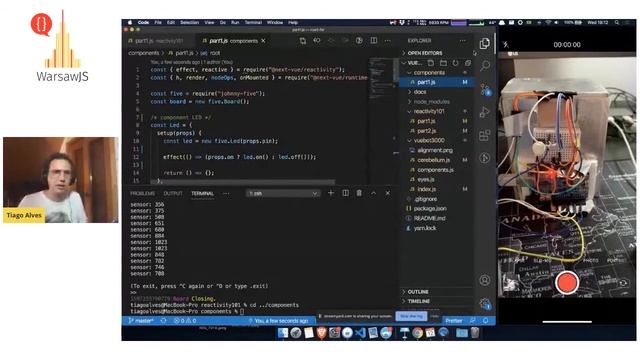
Task: Click the New File icon in Explorer
Action: [x=431, y=63]
